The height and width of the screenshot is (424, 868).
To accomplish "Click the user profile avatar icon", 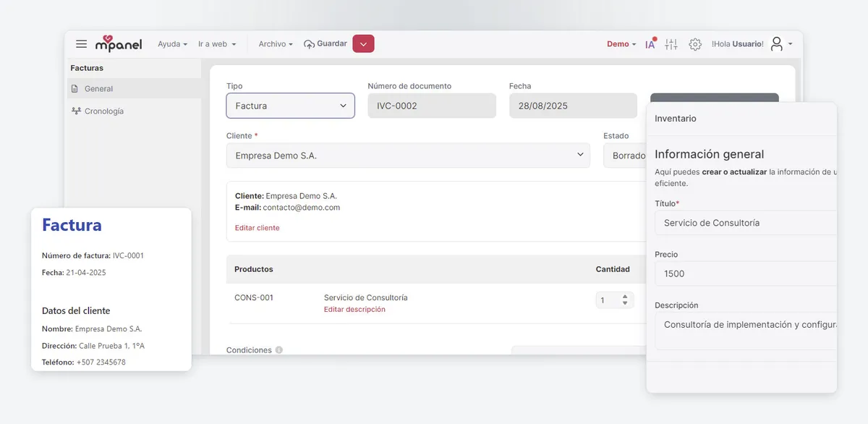I will (777, 44).
